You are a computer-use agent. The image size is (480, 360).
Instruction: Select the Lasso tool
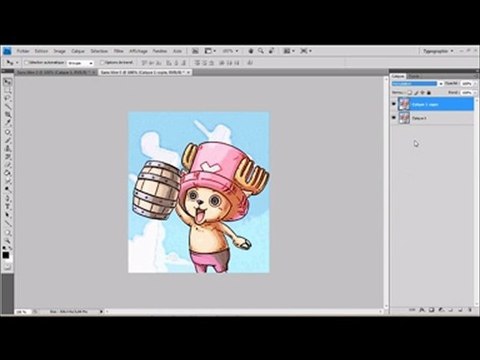[7, 98]
